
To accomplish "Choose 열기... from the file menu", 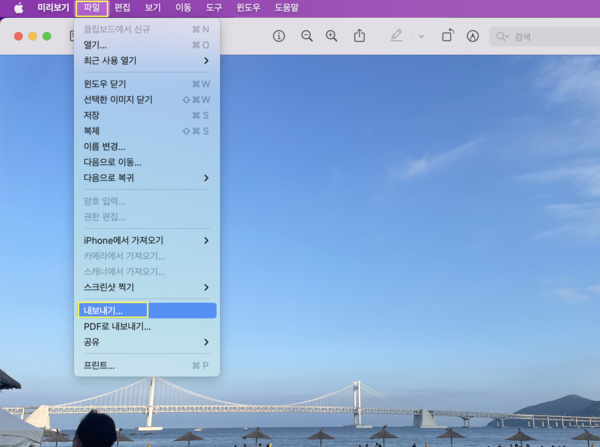I will click(x=147, y=45).
